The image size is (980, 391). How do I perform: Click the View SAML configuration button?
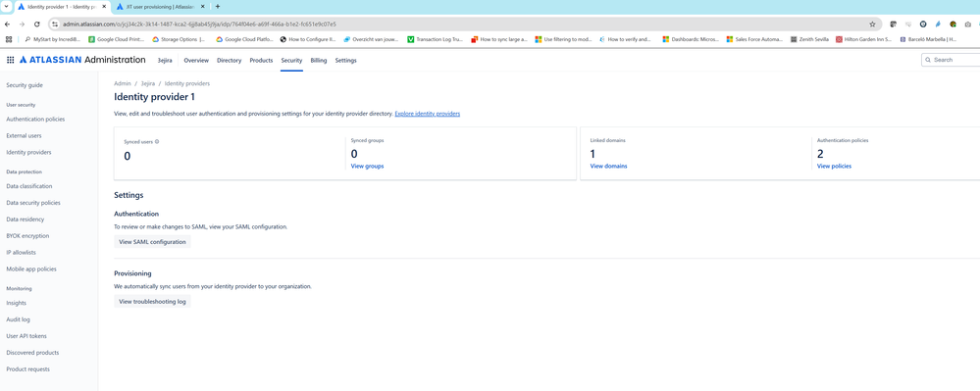[x=152, y=242]
